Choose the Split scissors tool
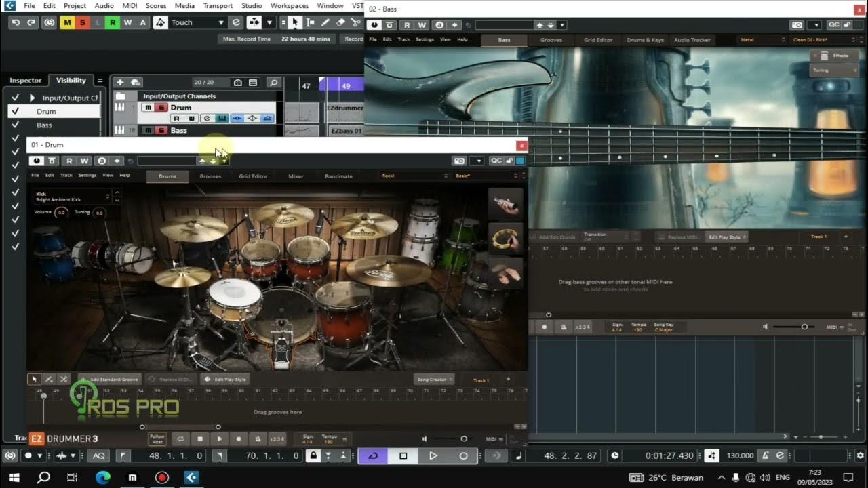868x488 pixels. 357,22
